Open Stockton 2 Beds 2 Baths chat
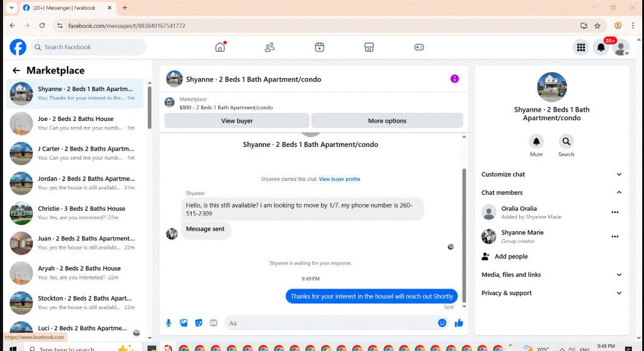 tap(75, 302)
